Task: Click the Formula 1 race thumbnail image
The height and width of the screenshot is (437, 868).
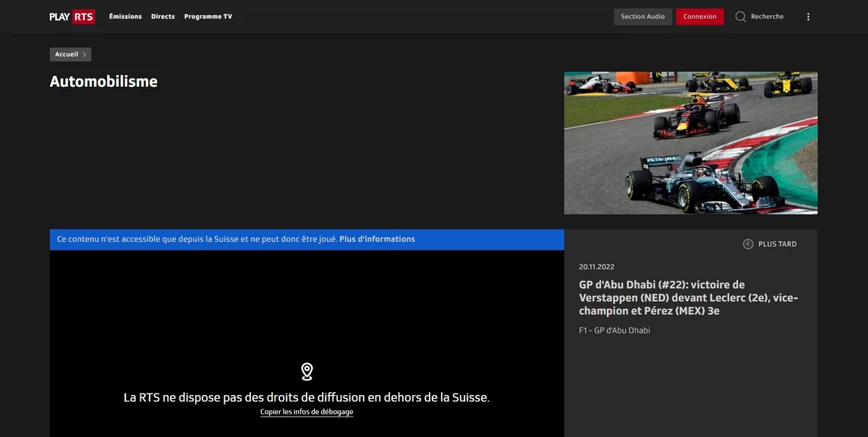Action: pyautogui.click(x=691, y=143)
